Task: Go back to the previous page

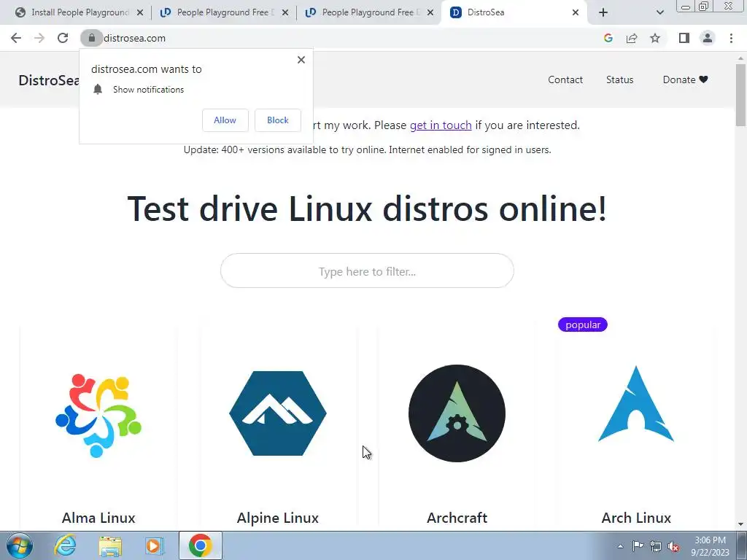Action: tap(16, 38)
